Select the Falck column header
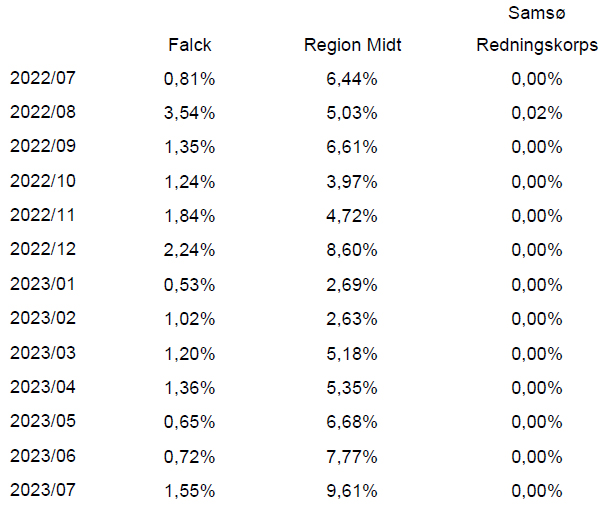Viewport: 608px width, 511px height. 190,45
